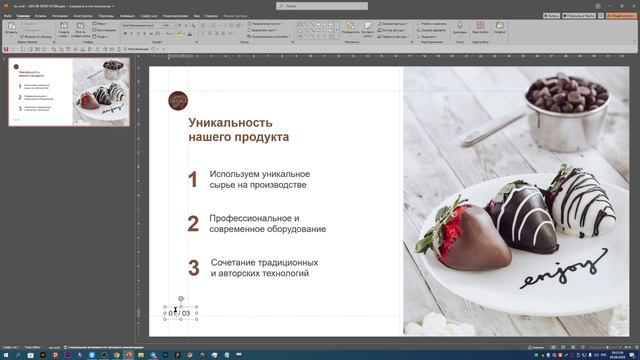Viewport: 640px width, 360px height.
Task: Open the Align Text dropdown
Action: 262,30
